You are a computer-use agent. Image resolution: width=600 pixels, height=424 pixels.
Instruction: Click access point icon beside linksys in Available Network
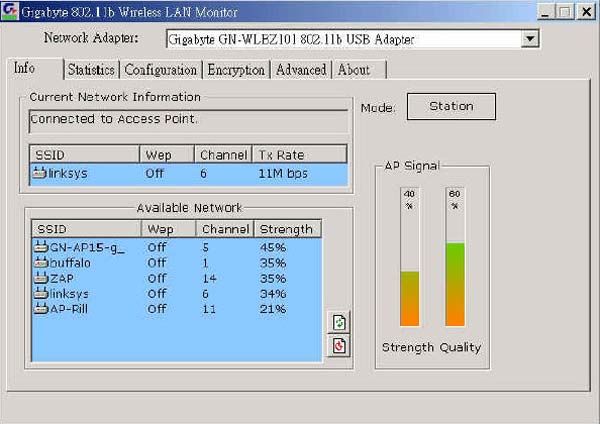pyautogui.click(x=41, y=293)
